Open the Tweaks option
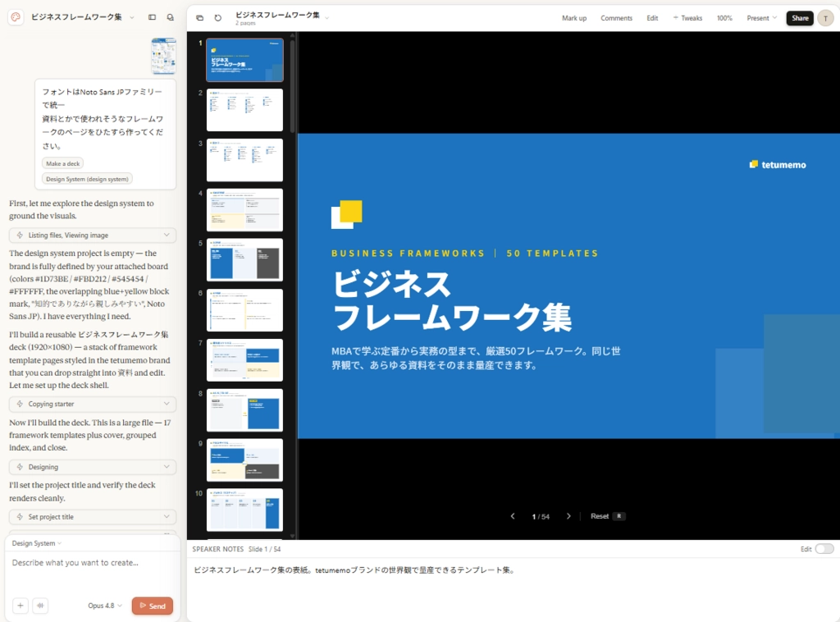Viewport: 840px width, 622px height. tap(687, 18)
